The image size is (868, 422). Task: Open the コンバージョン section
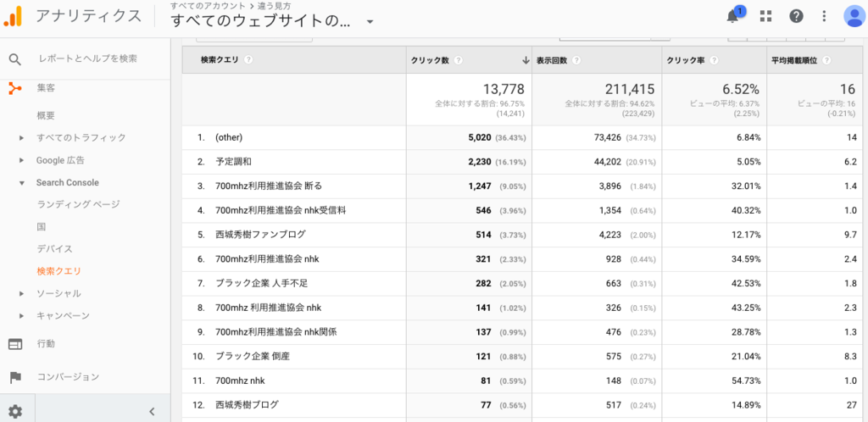(x=68, y=377)
